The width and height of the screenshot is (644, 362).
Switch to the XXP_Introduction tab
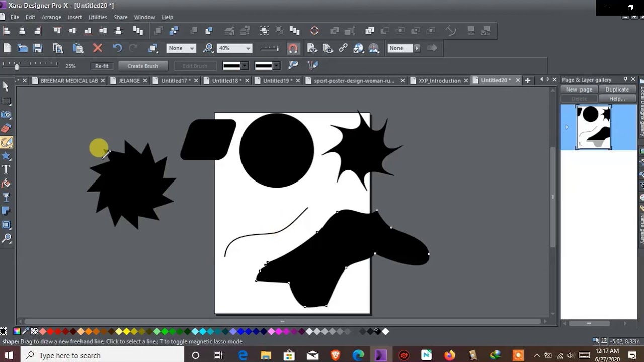point(439,80)
